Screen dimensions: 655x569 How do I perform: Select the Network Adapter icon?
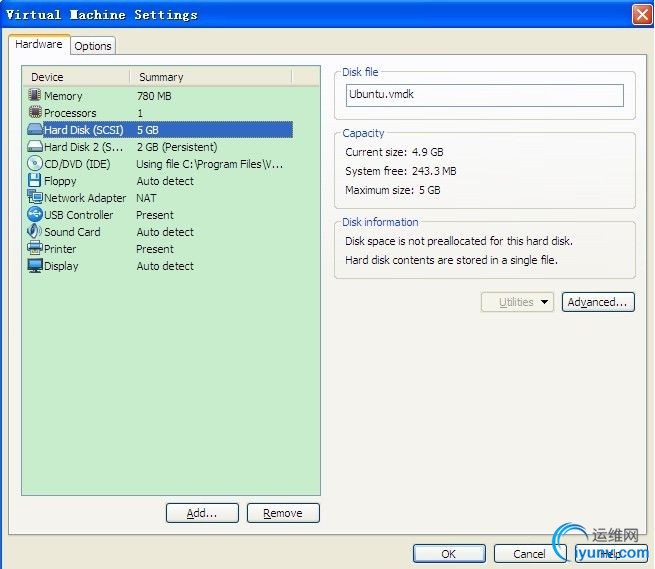pos(35,198)
